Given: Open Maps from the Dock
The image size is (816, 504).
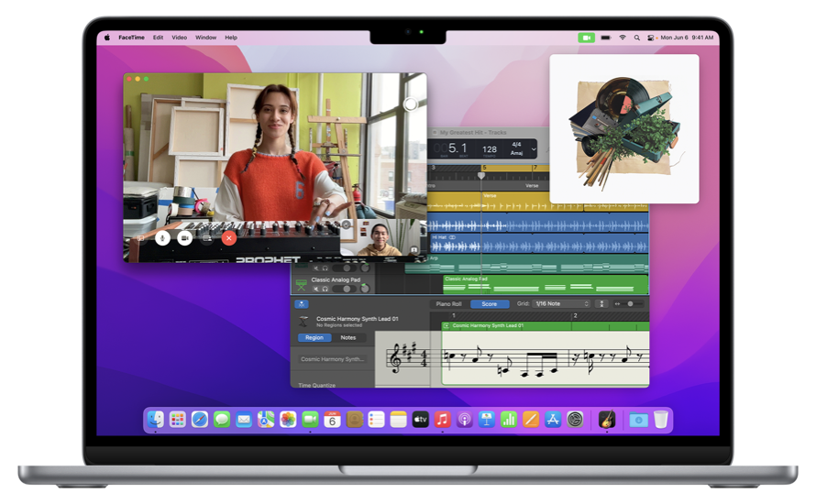Looking at the screenshot, I should (266, 419).
